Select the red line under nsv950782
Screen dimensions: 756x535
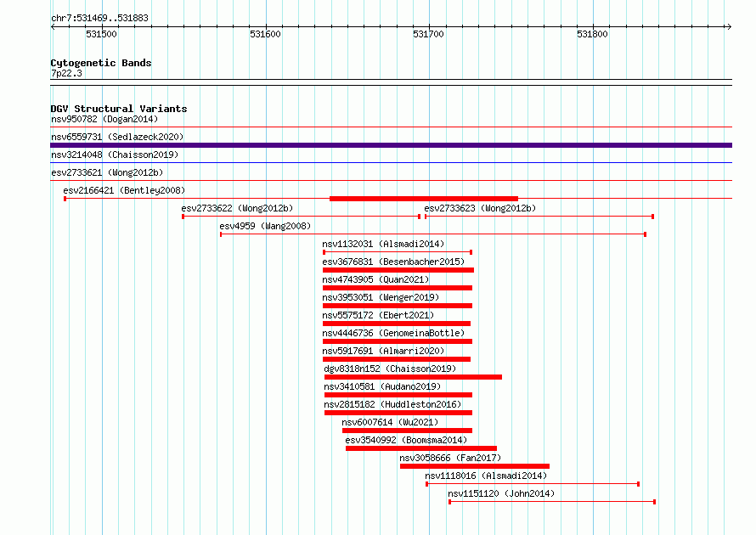391,127
